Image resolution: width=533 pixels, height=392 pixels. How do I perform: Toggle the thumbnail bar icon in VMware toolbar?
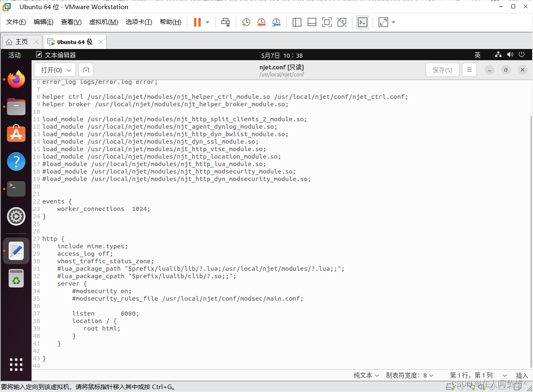312,22
